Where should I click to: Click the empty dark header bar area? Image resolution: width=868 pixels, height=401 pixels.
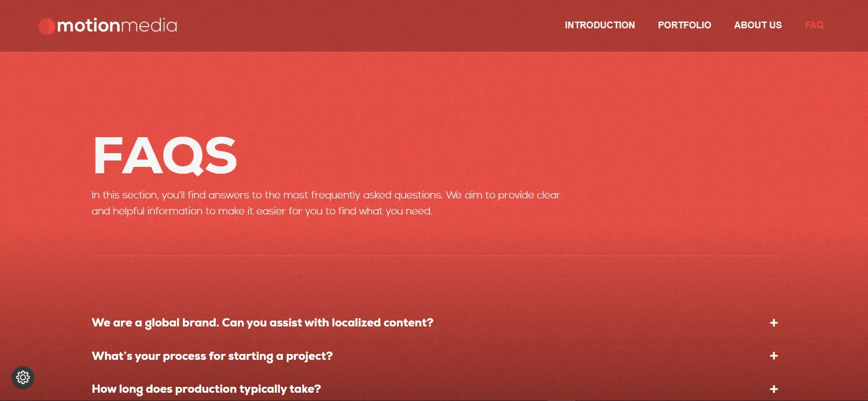(366, 26)
